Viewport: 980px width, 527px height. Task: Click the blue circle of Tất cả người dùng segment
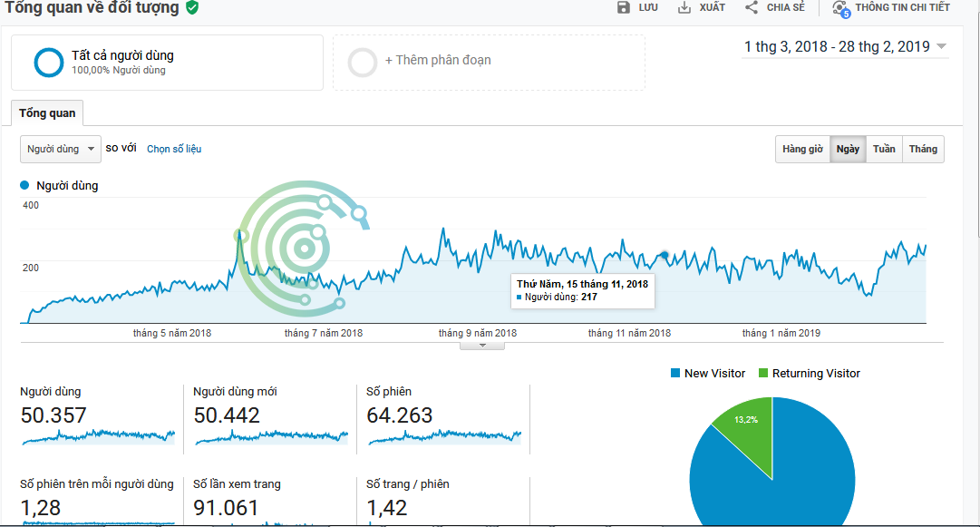point(49,63)
